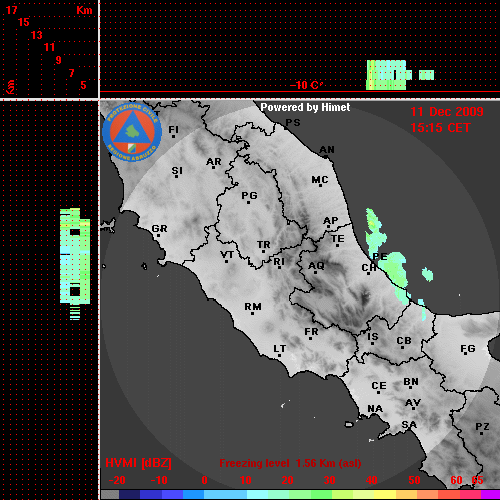The image size is (500, 500).
Task: Click the BN city marker
Action: [411, 388]
